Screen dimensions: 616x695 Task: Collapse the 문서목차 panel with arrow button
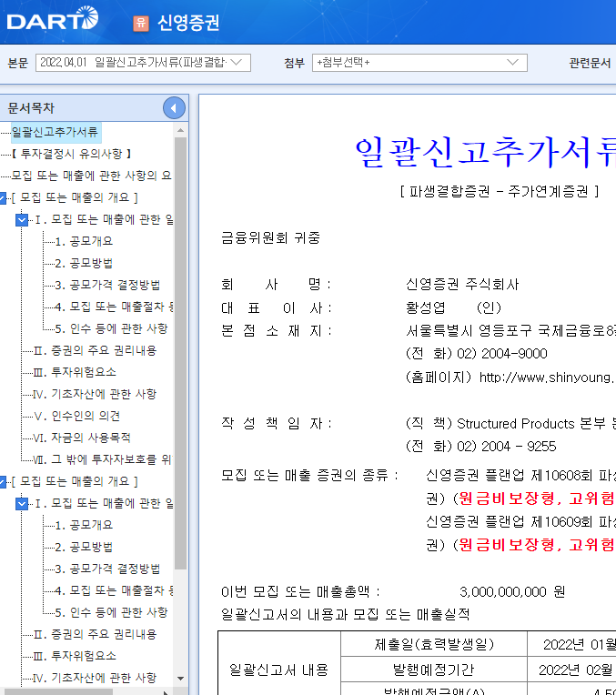coord(174,107)
